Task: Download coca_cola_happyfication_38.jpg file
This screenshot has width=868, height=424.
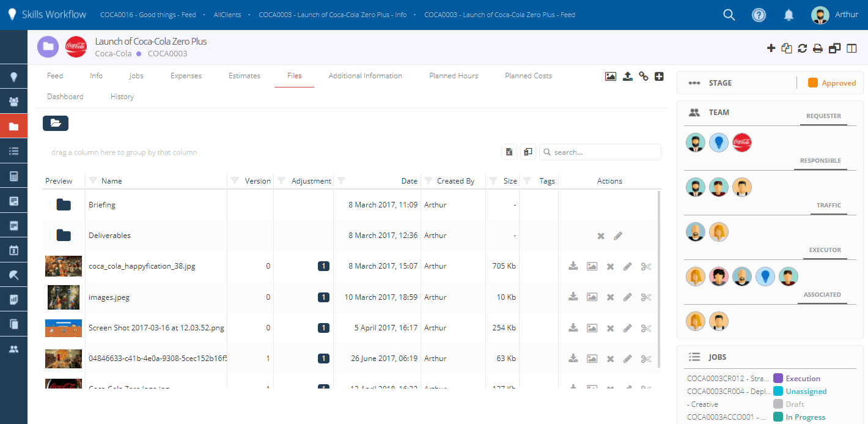Action: pos(573,266)
